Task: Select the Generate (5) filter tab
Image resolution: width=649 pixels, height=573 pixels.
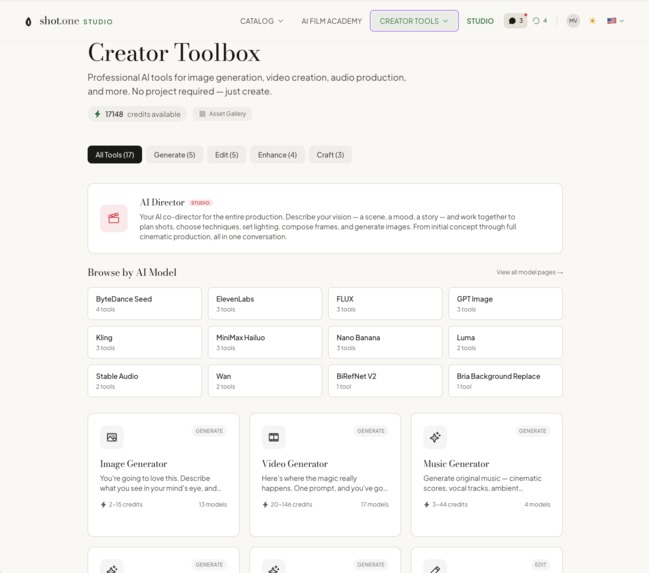Action: pos(174,155)
